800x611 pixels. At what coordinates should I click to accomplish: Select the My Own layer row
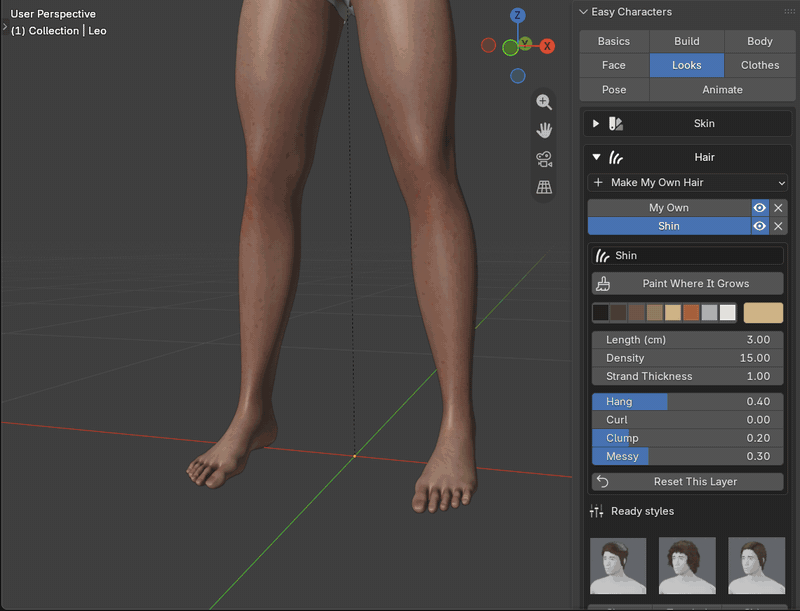(669, 208)
